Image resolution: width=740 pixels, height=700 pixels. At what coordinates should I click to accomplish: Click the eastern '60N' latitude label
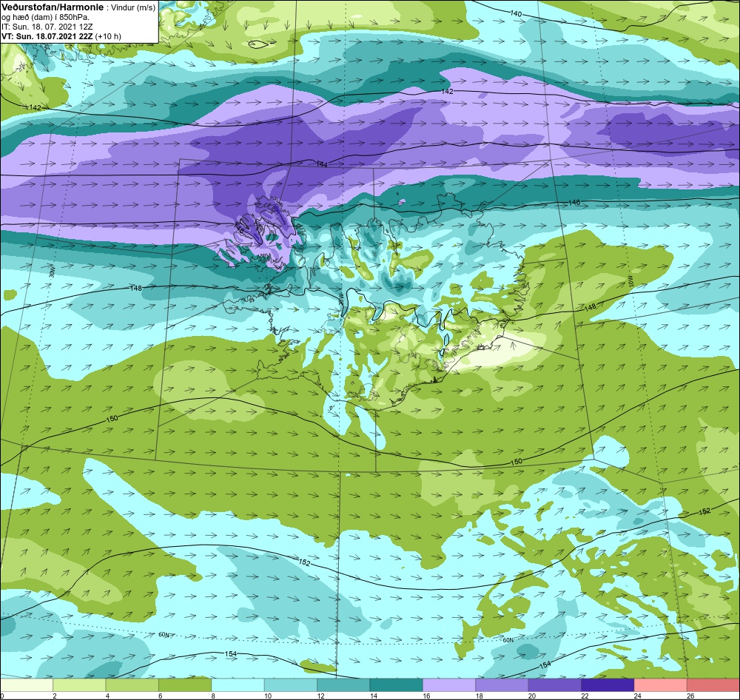(x=508, y=640)
